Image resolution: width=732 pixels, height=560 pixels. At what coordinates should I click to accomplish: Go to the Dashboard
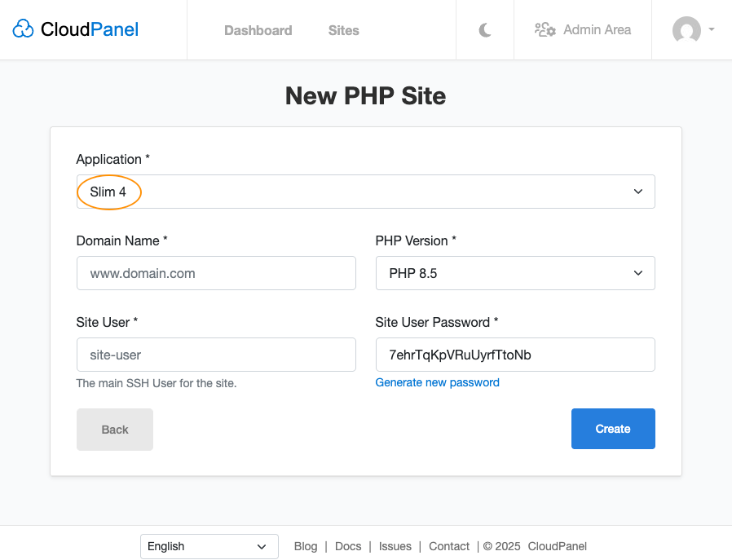tap(258, 30)
